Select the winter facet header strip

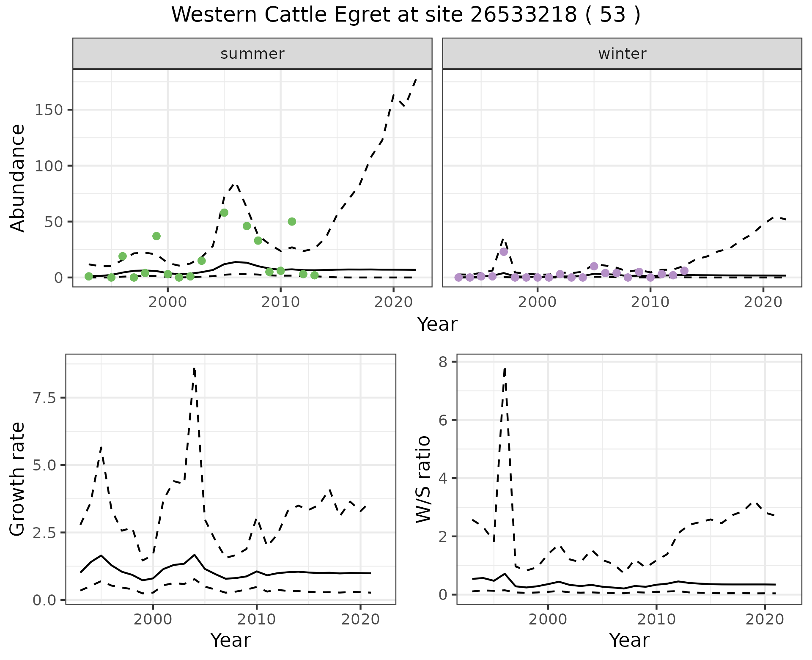tap(622, 54)
